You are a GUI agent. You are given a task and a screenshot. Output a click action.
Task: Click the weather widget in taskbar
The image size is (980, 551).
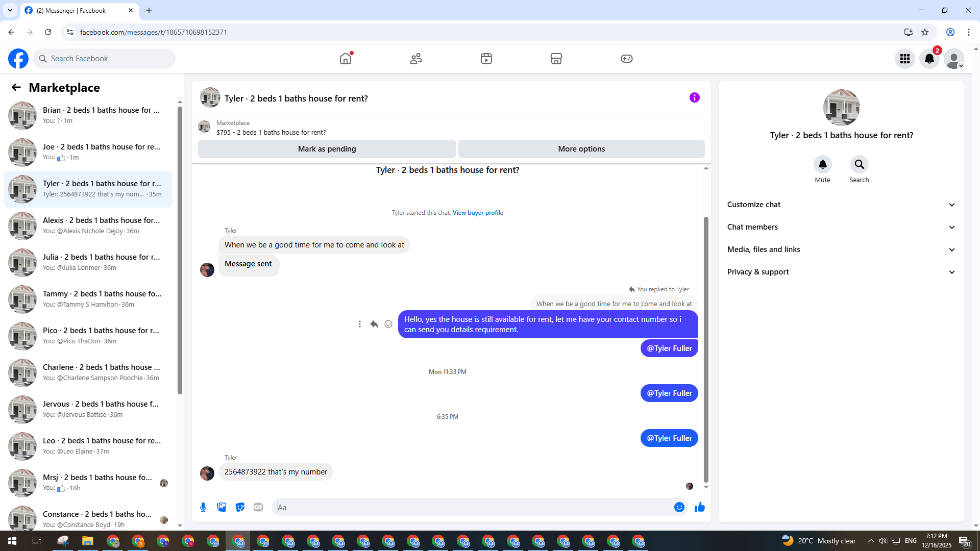click(x=819, y=541)
